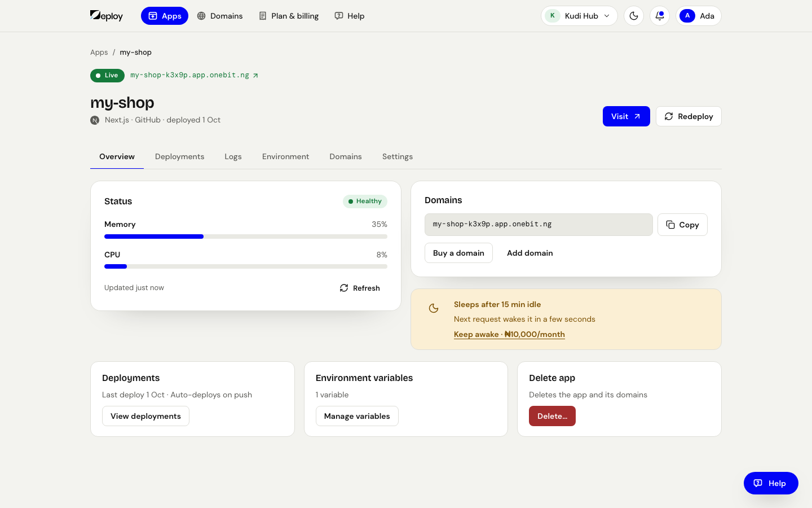Copy the app domain
This screenshot has height=508, width=812.
tap(682, 225)
